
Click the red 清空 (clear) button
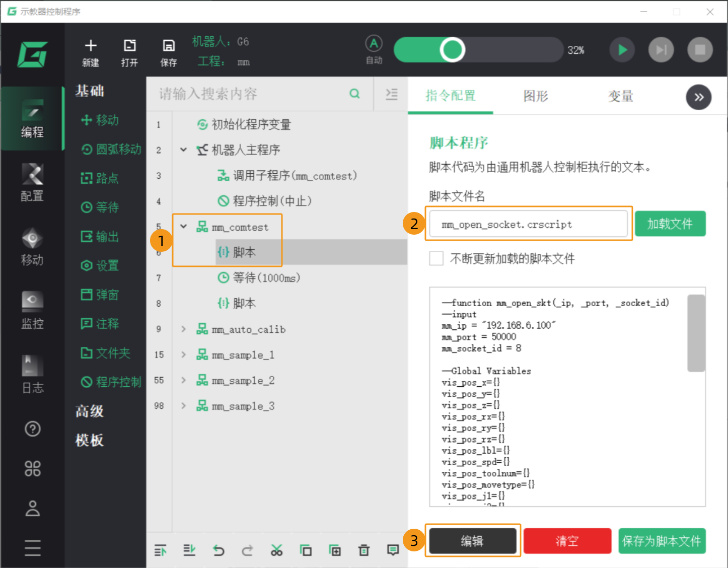click(567, 541)
